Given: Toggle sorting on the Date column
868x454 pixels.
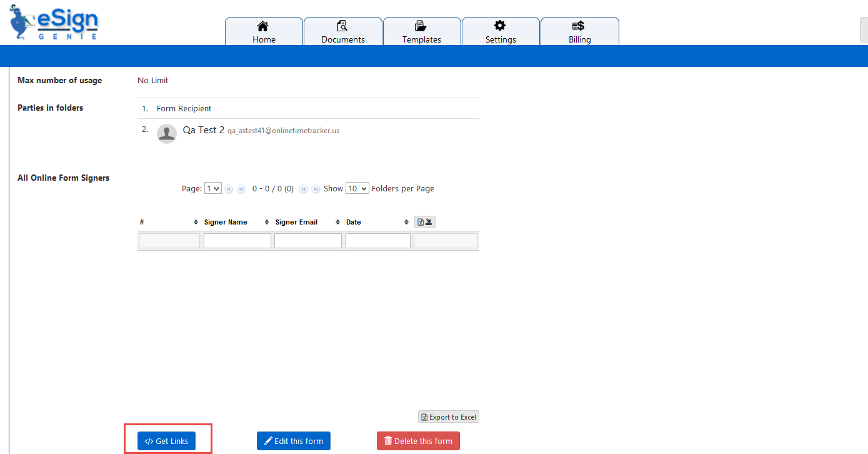Looking at the screenshot, I should [406, 221].
